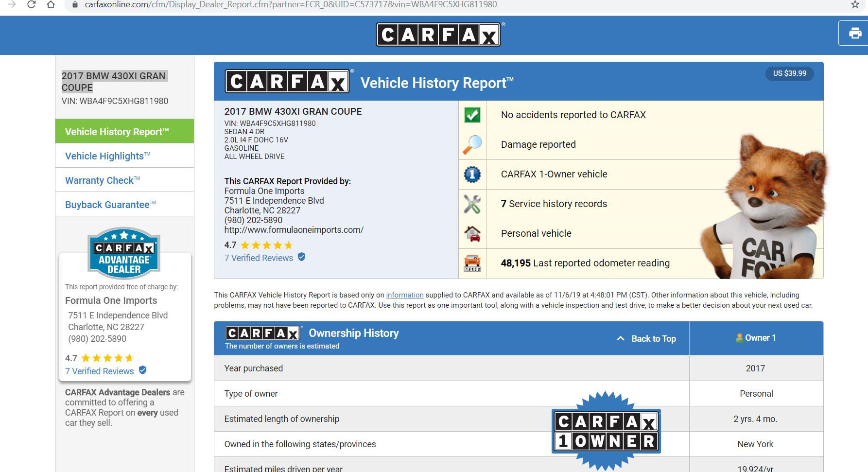The image size is (868, 472).
Task: Click 'CARFAX 1-Owner vehicle' text
Action: click(x=554, y=174)
